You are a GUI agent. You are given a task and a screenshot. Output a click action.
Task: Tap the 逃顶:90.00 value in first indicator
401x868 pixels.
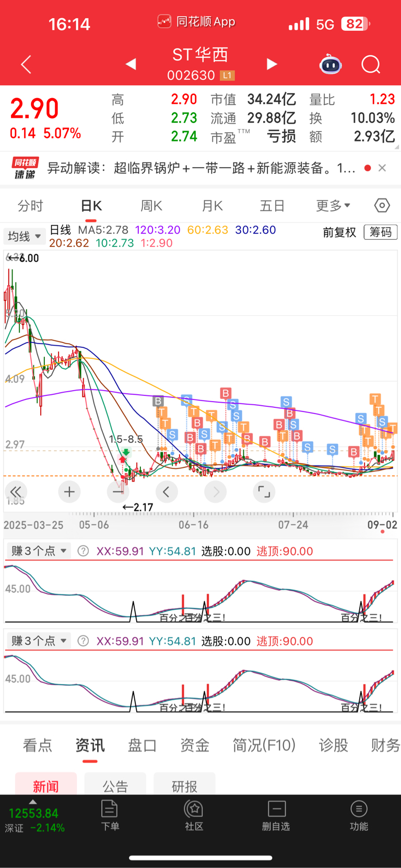285,552
